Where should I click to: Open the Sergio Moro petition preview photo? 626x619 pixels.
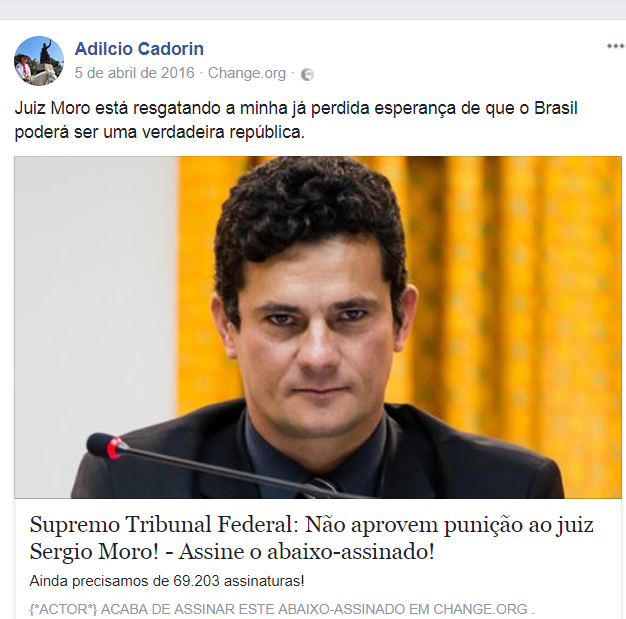pyautogui.click(x=318, y=327)
